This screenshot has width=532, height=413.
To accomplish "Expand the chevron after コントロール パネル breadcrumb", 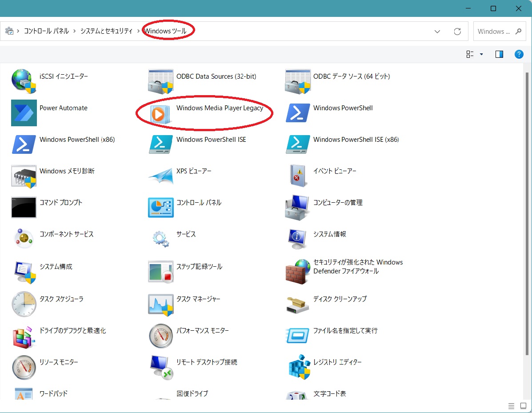I will pos(75,31).
